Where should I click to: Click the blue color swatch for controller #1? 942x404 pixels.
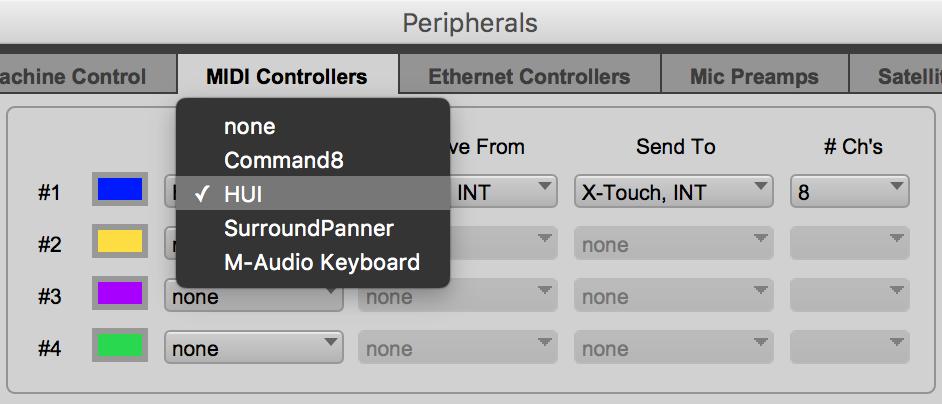[x=120, y=189]
